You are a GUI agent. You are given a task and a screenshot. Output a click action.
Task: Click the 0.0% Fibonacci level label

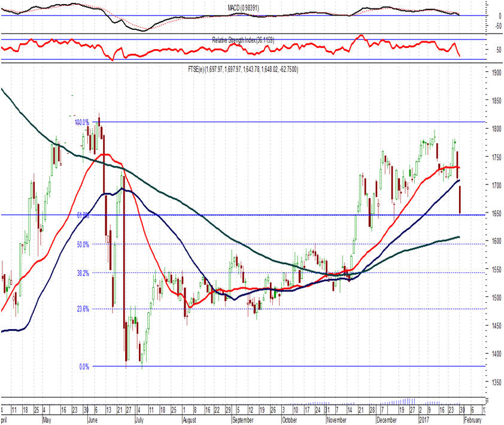pos(84,366)
